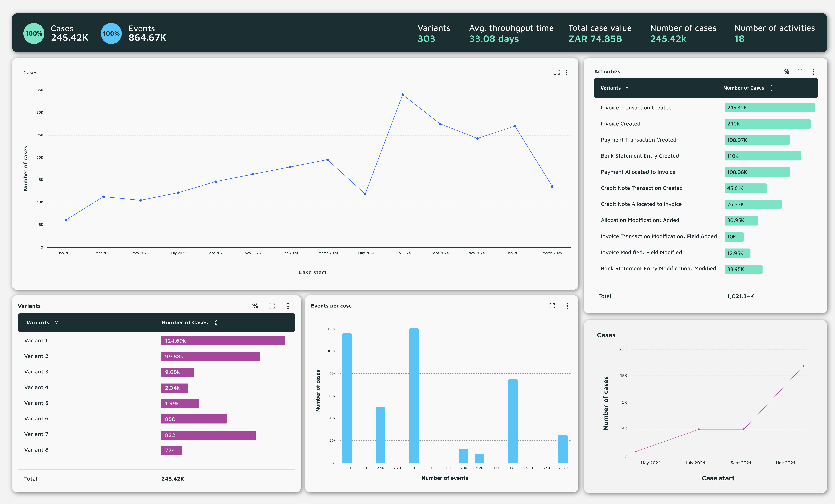Click the Variant 1 124.69k bar
Screen dimensions: 835x504
click(x=223, y=341)
